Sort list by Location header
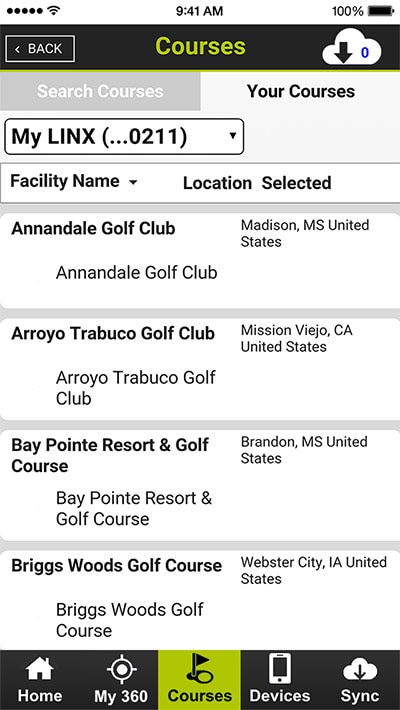This screenshot has height=710, width=400. pyautogui.click(x=217, y=183)
